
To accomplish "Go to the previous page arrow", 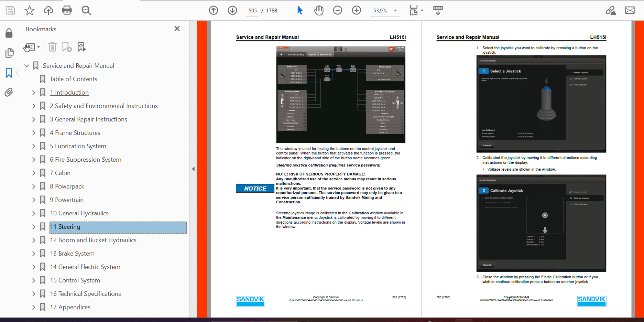I will point(214,10).
